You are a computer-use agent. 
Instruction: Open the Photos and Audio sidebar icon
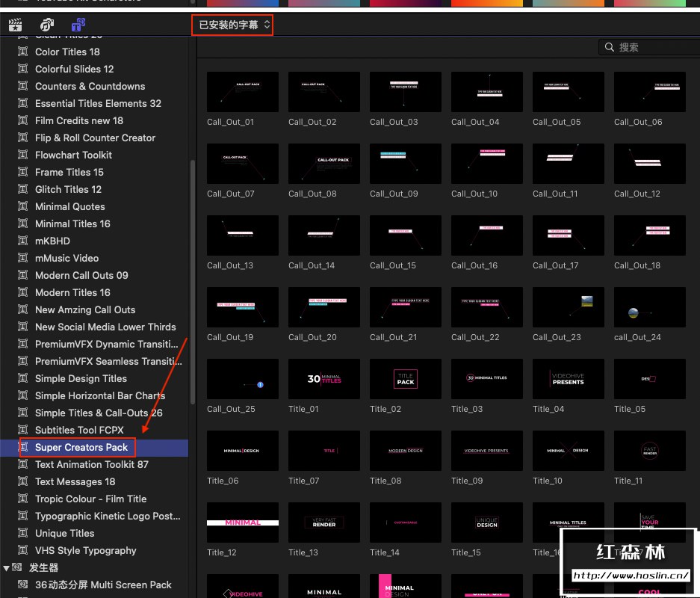[47, 25]
